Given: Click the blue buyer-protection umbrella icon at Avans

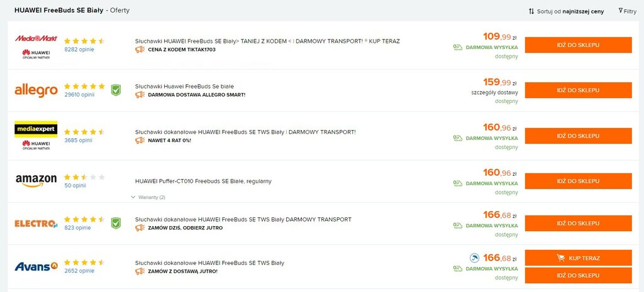Looking at the screenshot, I should pos(474,258).
